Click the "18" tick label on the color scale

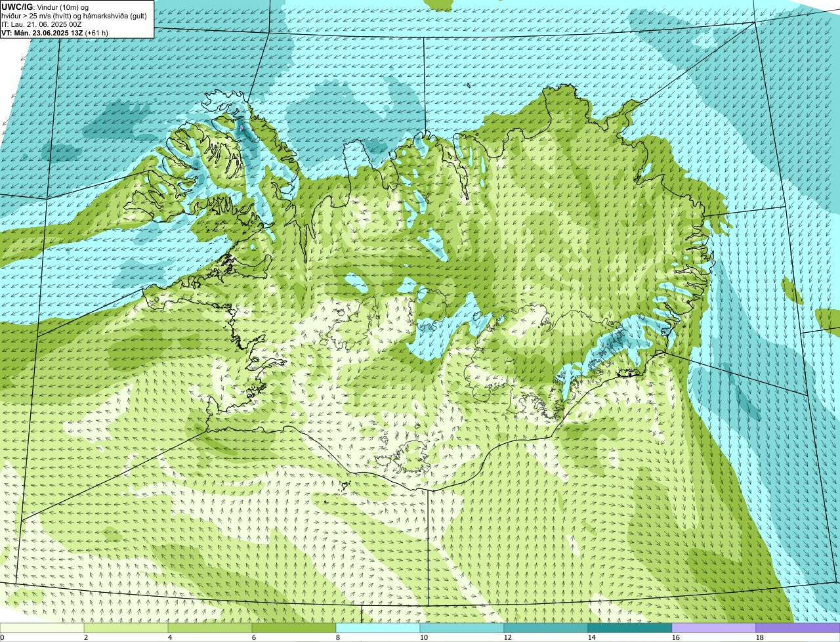[x=760, y=637]
